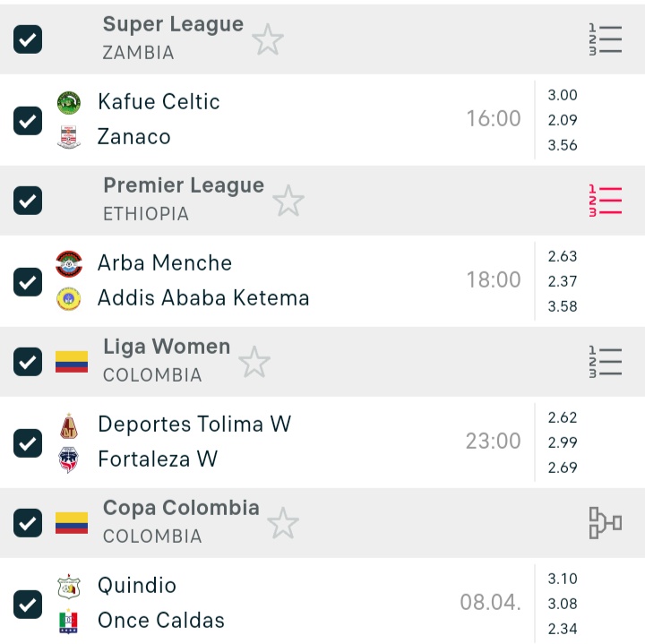Toggle Quindio vs Once Caldas checkbox

(28, 604)
